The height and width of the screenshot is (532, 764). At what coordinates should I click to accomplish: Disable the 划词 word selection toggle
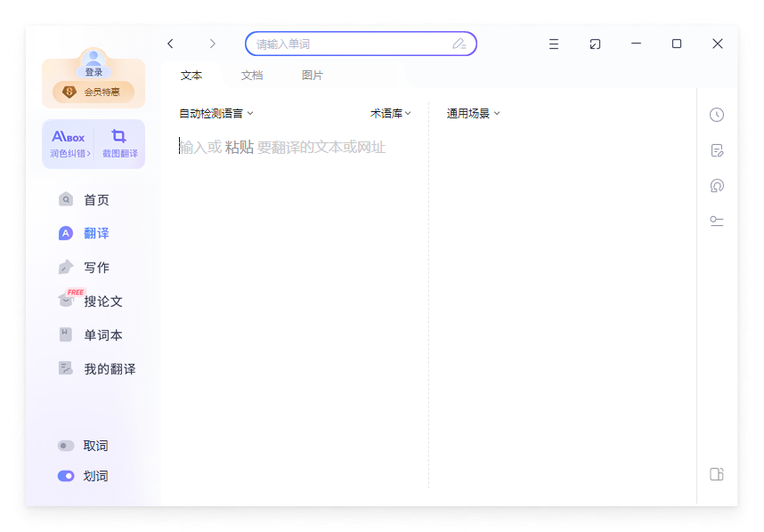[65, 475]
